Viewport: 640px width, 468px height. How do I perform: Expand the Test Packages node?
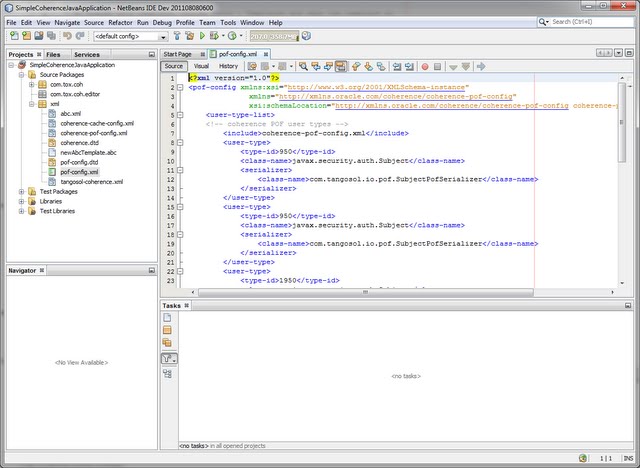[21, 191]
